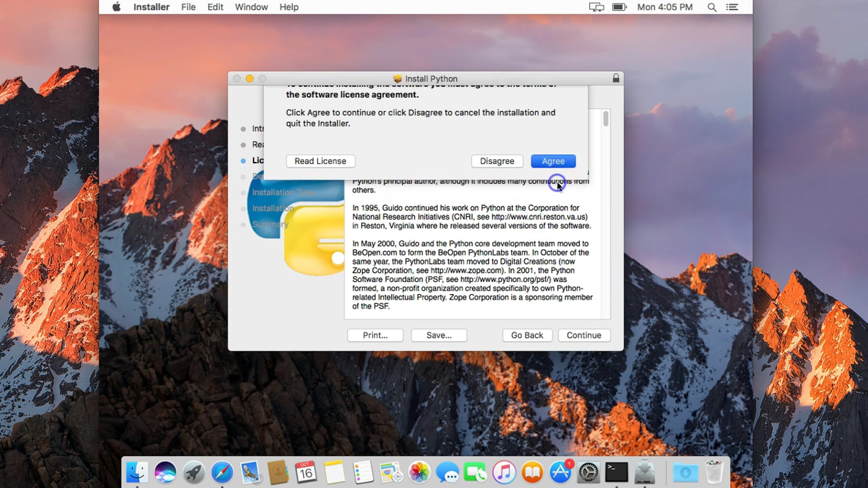Open Terminal from the Dock

617,472
